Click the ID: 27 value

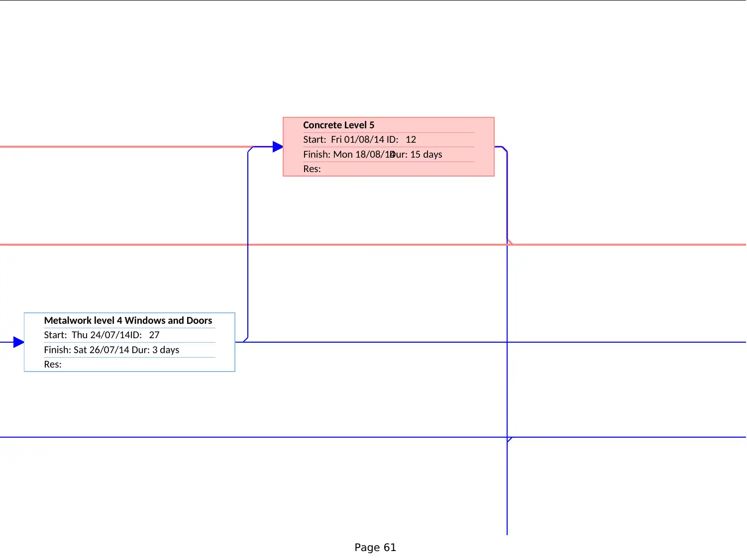(x=145, y=335)
